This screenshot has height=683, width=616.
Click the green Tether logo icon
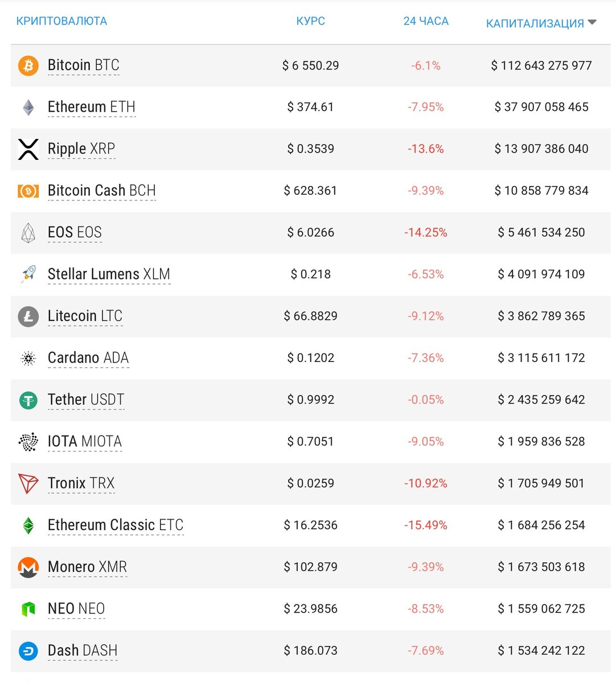[x=28, y=400]
